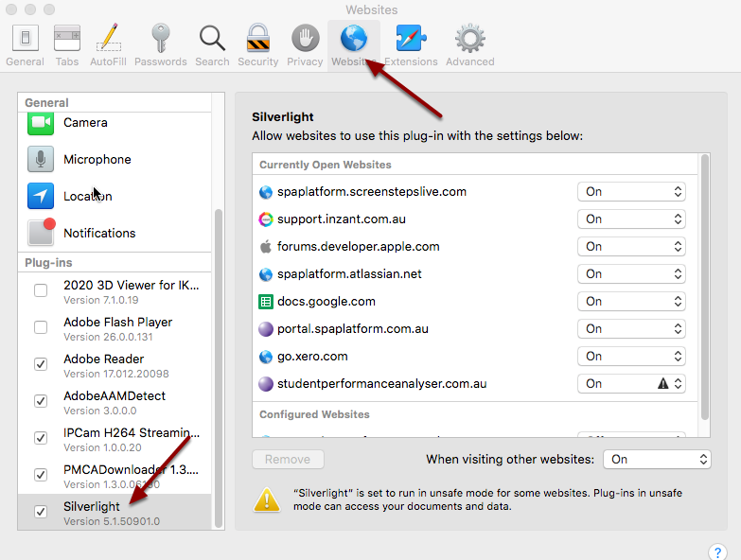Click globe icon for spaplatform.atlassian.net
Image resolution: width=741 pixels, height=560 pixels.
pyautogui.click(x=266, y=274)
